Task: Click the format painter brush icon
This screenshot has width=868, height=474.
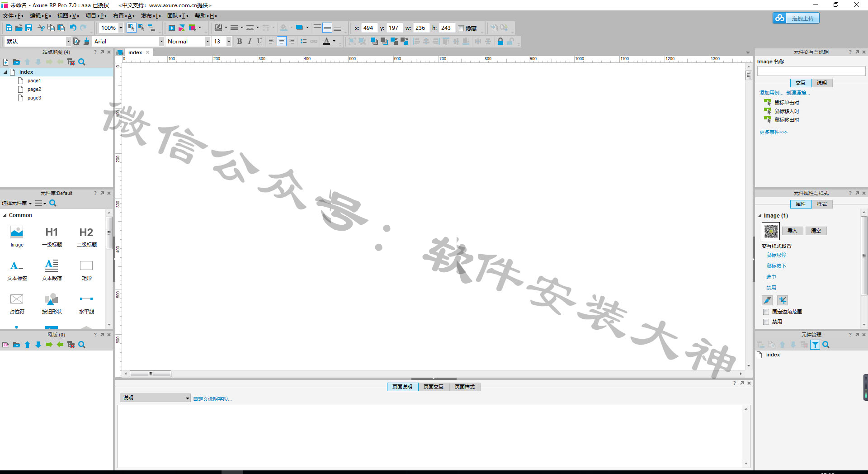Action: [87, 41]
